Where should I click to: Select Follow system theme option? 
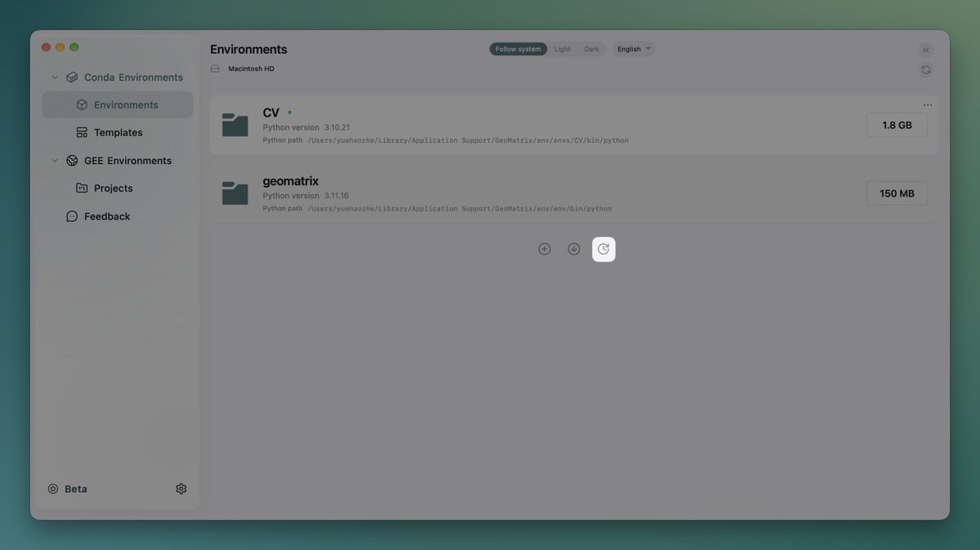(519, 49)
